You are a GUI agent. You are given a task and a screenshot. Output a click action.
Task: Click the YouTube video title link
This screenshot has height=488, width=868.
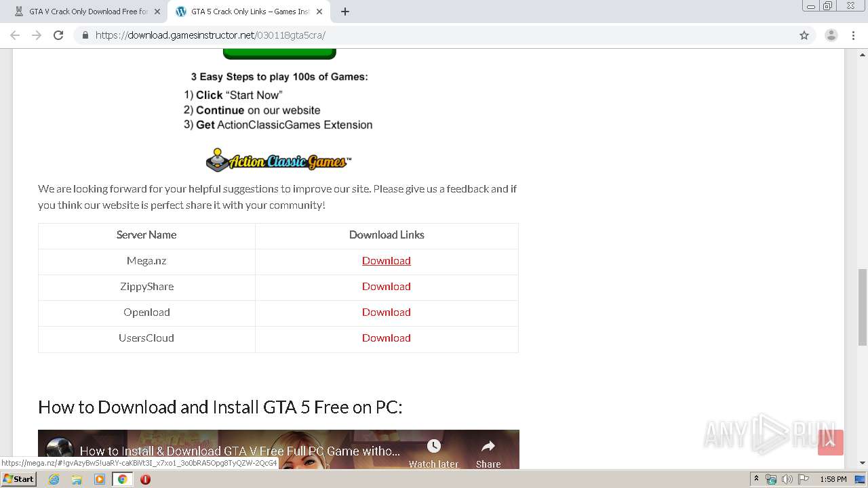240,451
